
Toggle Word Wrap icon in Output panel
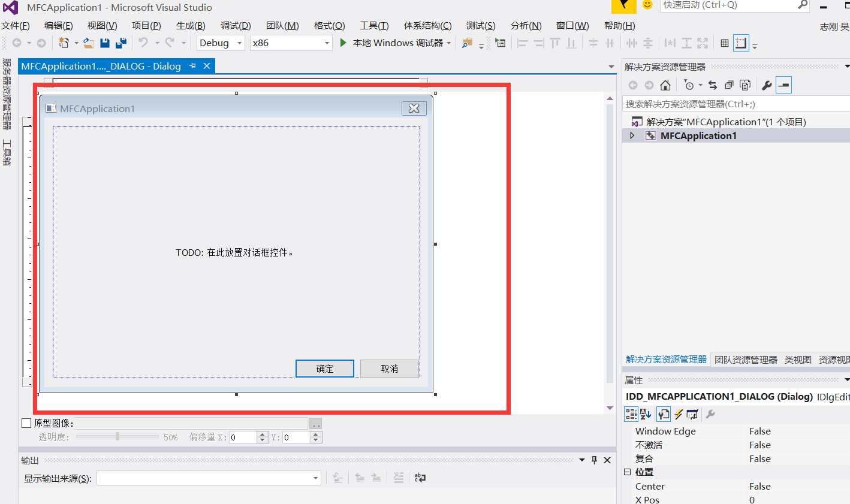(420, 478)
